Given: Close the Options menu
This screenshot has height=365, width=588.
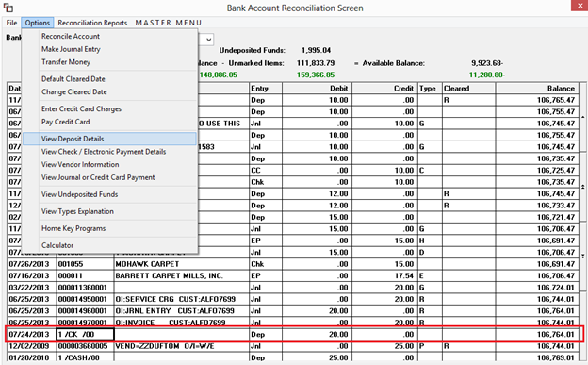Looking at the screenshot, I should click(38, 23).
